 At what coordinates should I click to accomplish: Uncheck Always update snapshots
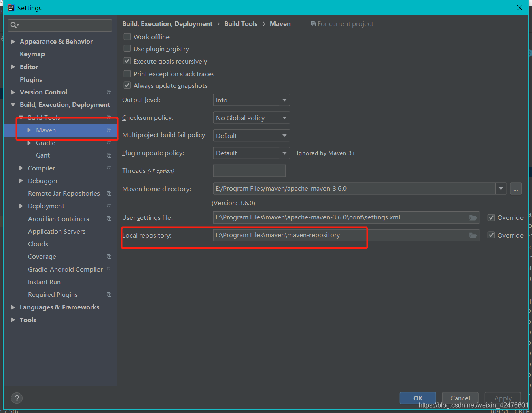(127, 85)
